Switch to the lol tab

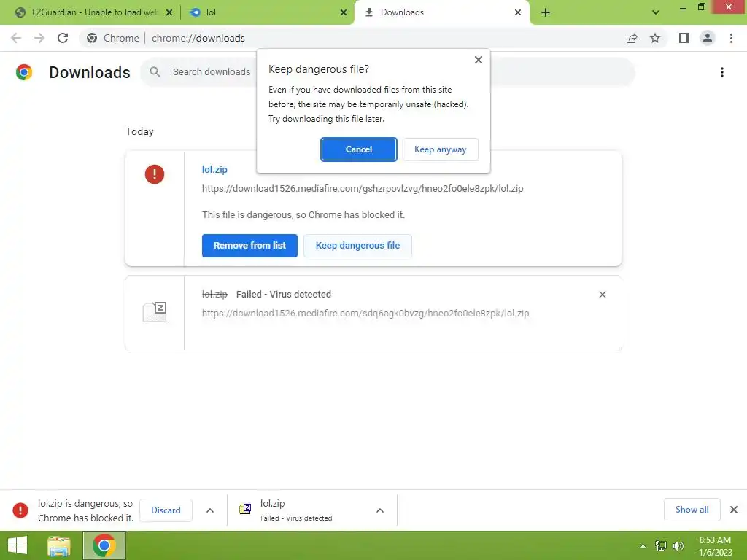(x=267, y=12)
